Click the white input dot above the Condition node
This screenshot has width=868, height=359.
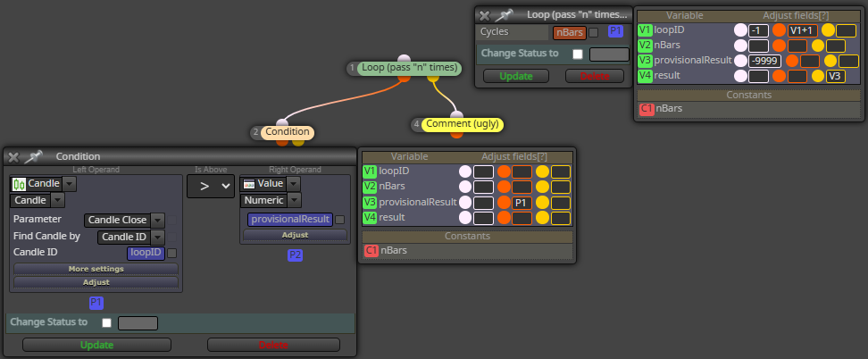tap(282, 123)
